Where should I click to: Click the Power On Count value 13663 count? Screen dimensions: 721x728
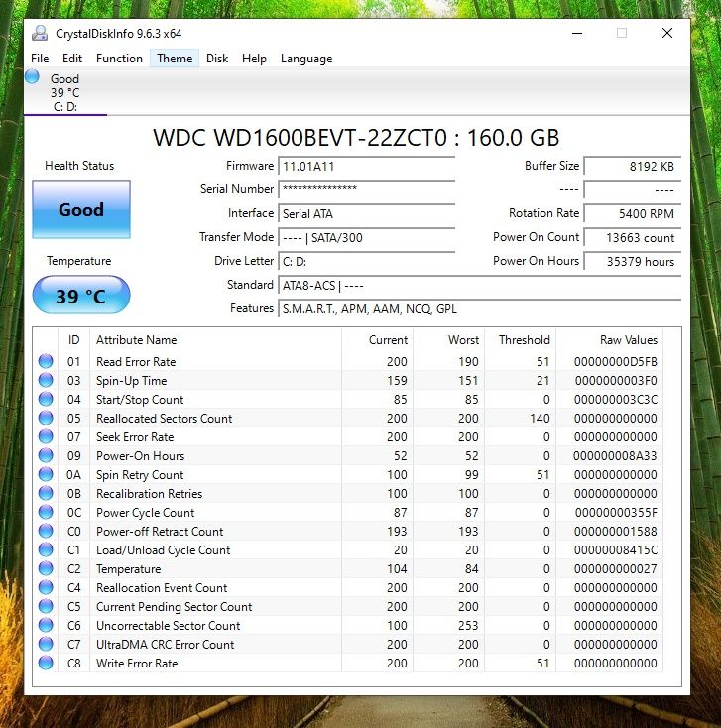coord(633,238)
